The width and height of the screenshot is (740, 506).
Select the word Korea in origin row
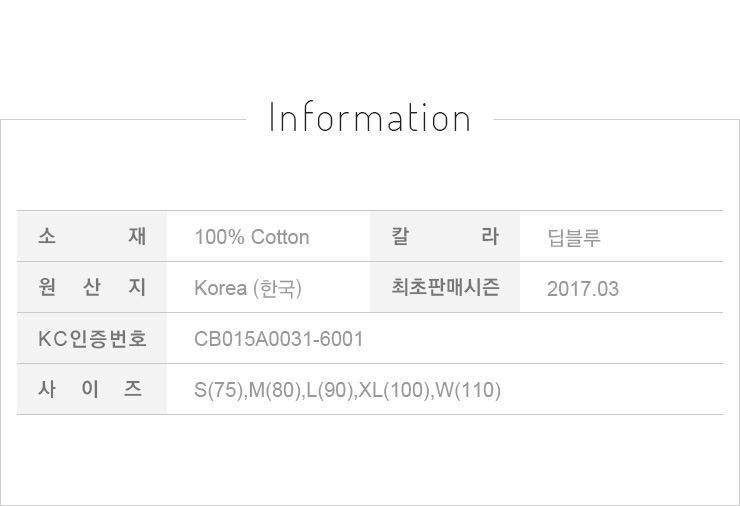click(220, 289)
